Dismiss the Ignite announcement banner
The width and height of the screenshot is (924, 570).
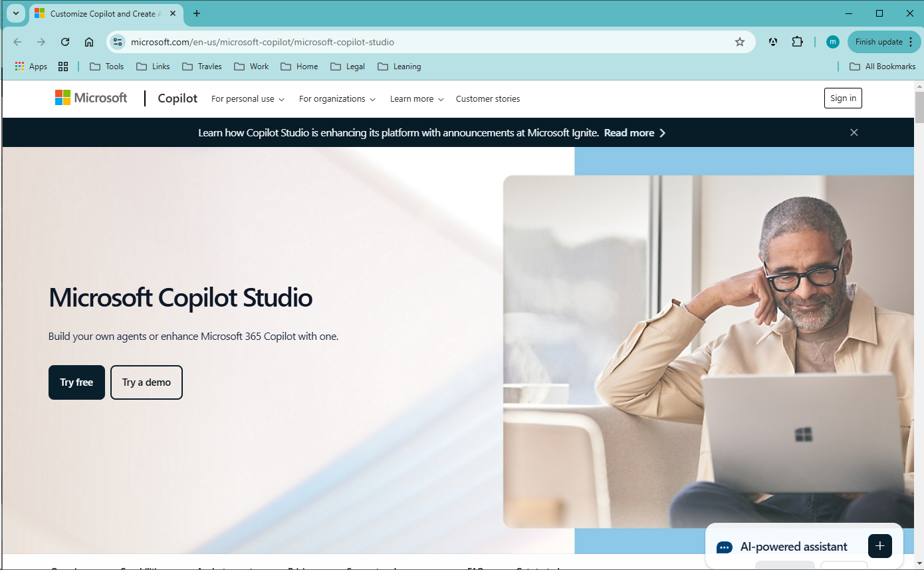click(854, 132)
